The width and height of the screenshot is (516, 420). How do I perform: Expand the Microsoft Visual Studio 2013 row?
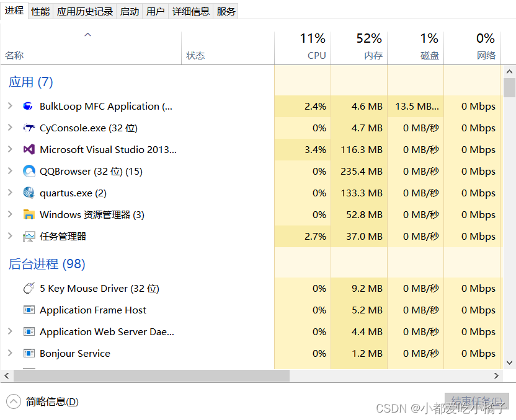[x=10, y=149]
